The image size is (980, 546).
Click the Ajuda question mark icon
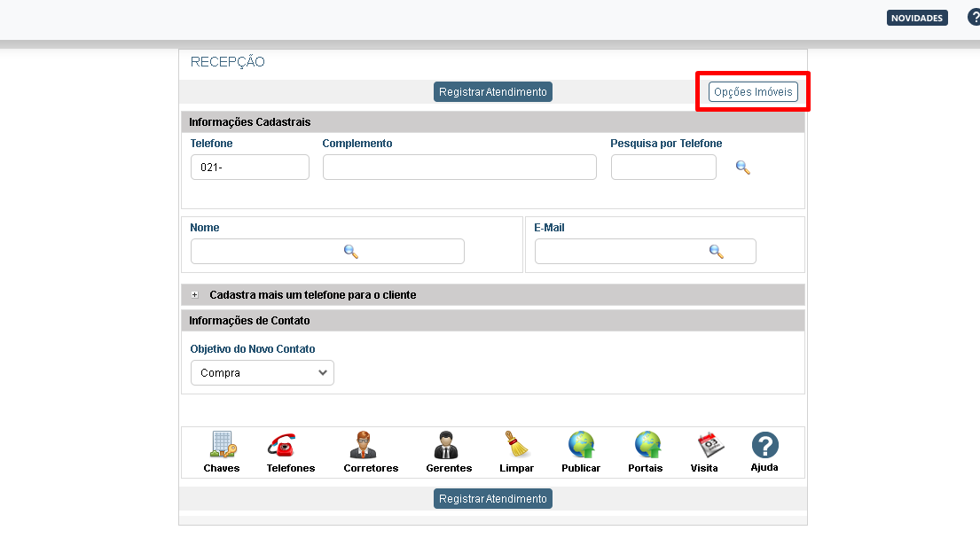click(764, 445)
